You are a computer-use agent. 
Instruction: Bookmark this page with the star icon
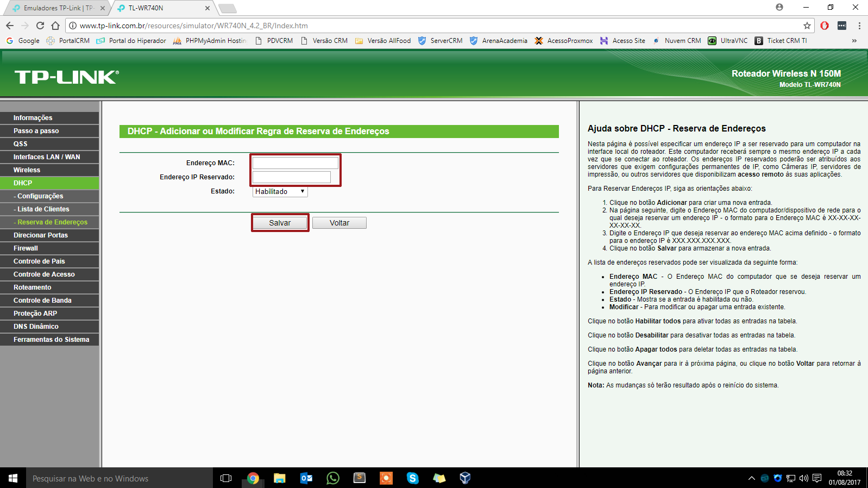pyautogui.click(x=807, y=26)
